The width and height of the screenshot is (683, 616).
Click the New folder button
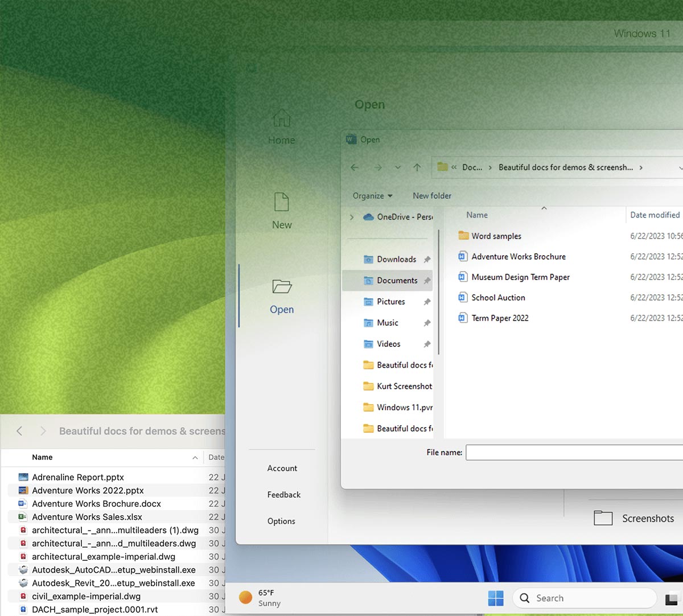[x=431, y=195]
